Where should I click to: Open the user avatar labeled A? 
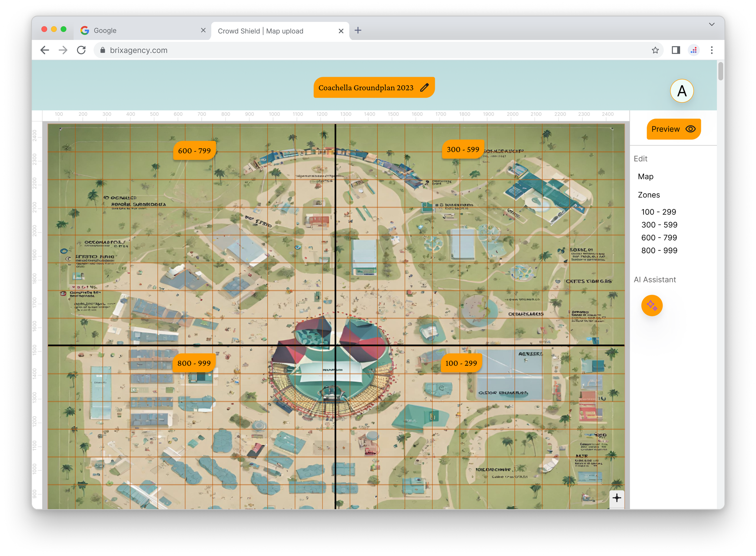click(x=681, y=91)
